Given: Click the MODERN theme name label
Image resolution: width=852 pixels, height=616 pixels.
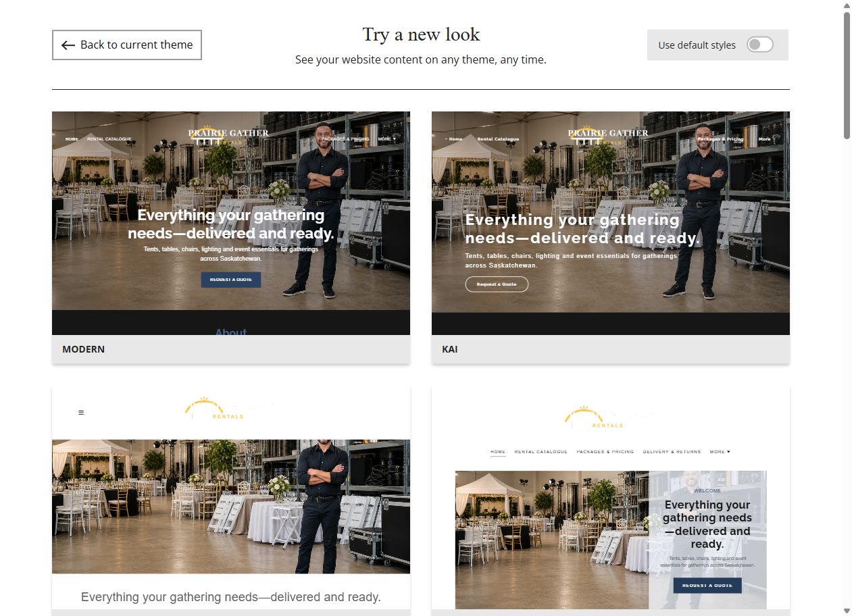Looking at the screenshot, I should pyautogui.click(x=84, y=349).
